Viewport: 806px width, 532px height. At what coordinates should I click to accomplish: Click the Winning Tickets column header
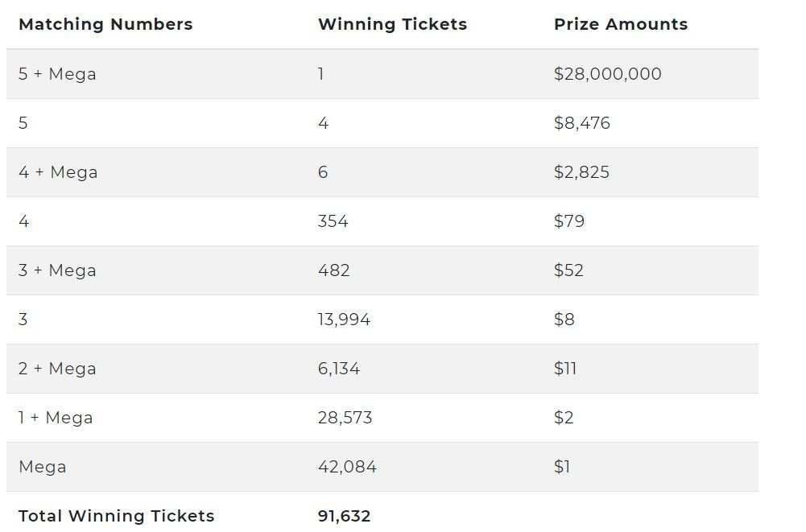(392, 24)
